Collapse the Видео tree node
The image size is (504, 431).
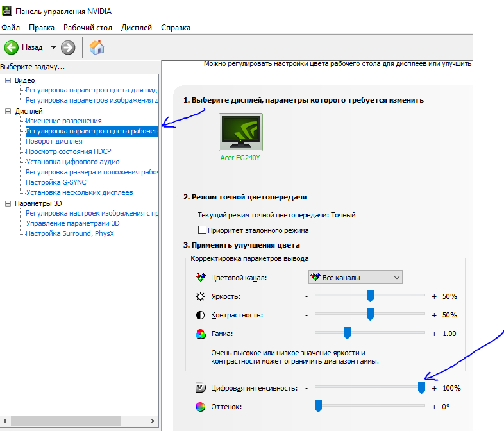click(8, 80)
